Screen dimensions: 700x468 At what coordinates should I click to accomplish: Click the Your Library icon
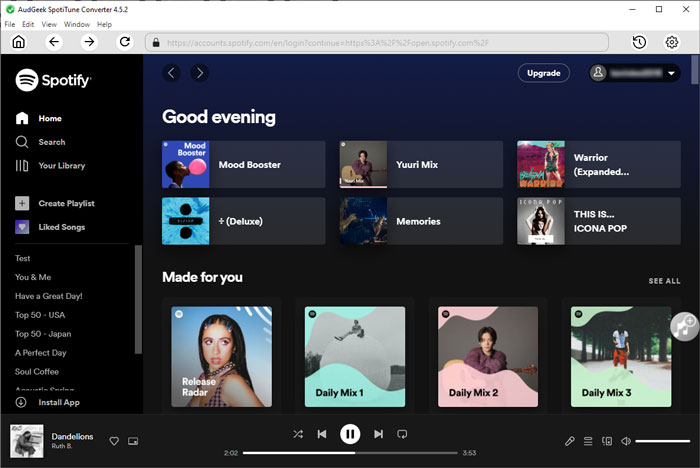(22, 166)
